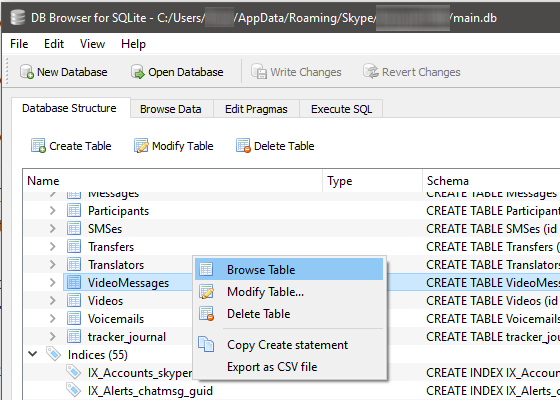Expand the tracker_journal table node

pos(52,336)
